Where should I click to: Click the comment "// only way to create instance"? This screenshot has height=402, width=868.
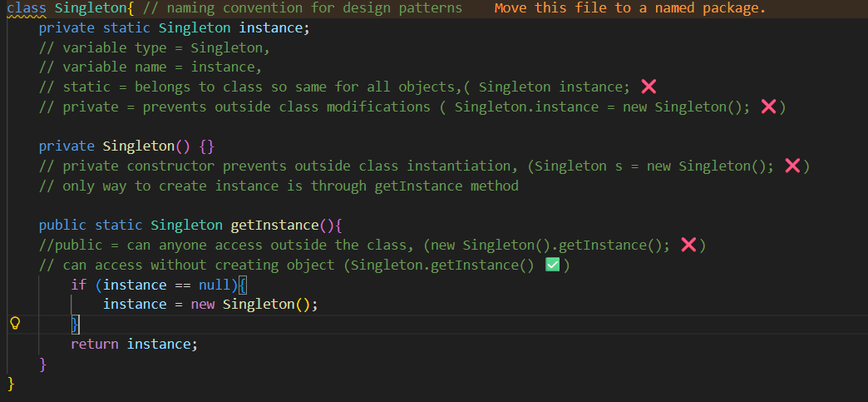(279, 186)
